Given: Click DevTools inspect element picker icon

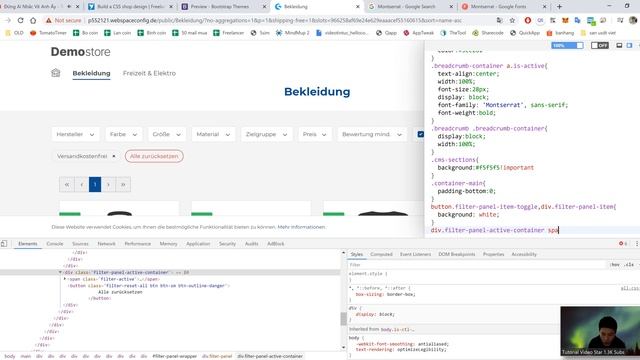Looking at the screenshot, I should point(4,244).
